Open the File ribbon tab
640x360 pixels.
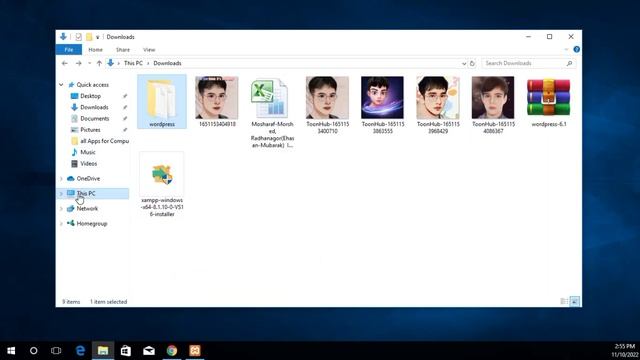(69, 49)
